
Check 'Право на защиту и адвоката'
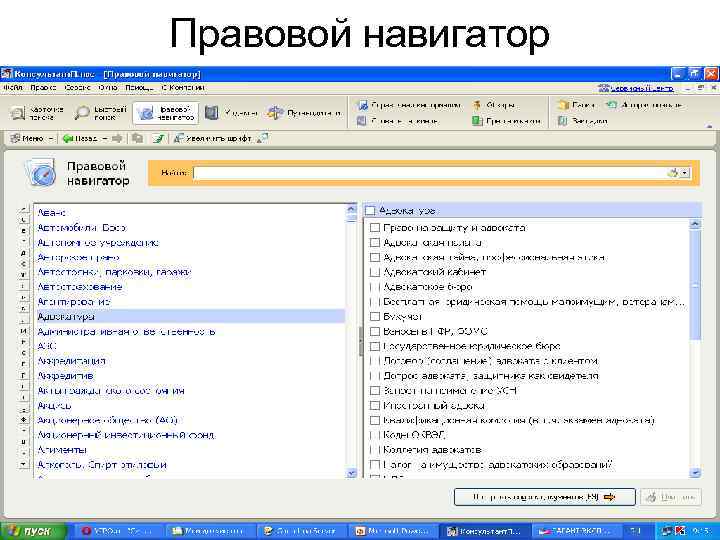pyautogui.click(x=375, y=228)
